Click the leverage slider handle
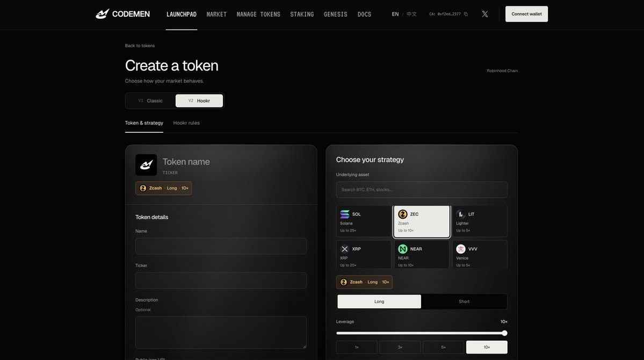 click(504, 333)
